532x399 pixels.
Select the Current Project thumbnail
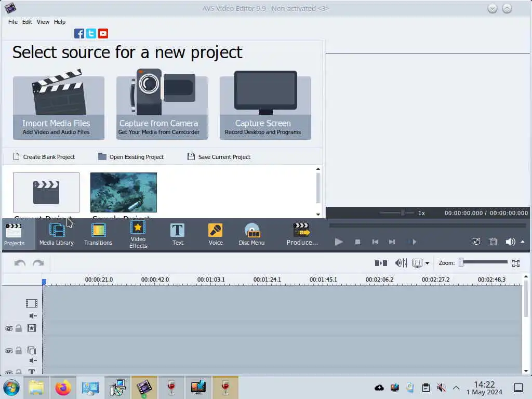46,192
